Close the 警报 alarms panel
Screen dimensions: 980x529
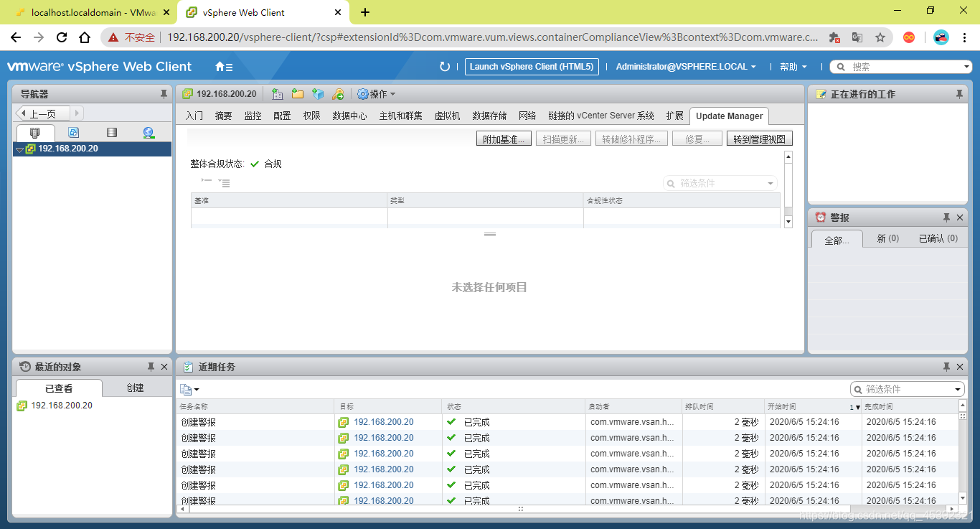coord(960,217)
